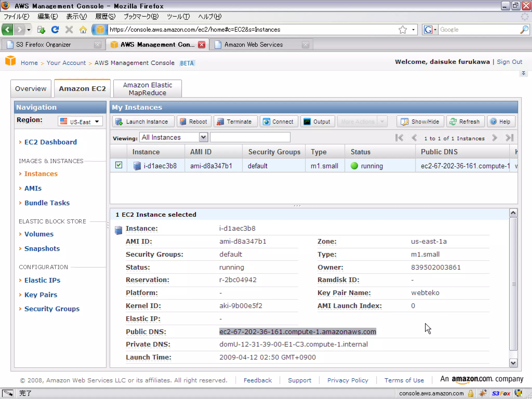Click the stop loading X icon

click(x=69, y=30)
